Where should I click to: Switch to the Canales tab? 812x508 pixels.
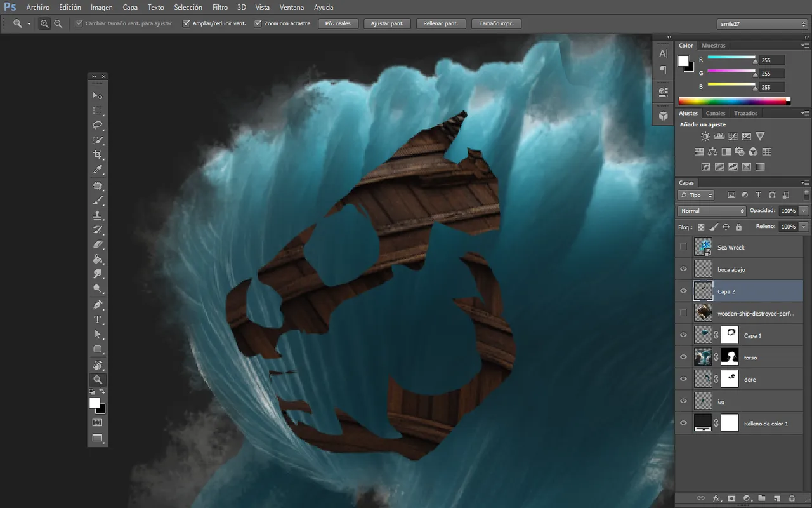pos(716,113)
